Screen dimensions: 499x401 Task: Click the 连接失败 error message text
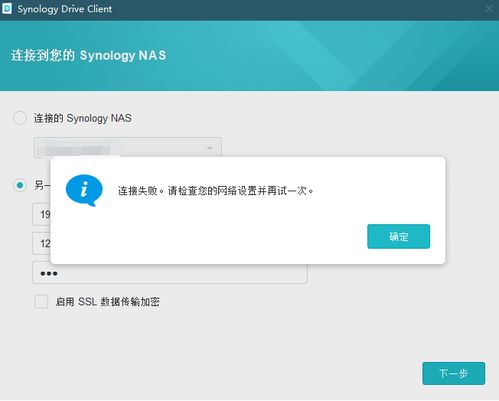pyautogui.click(x=216, y=191)
